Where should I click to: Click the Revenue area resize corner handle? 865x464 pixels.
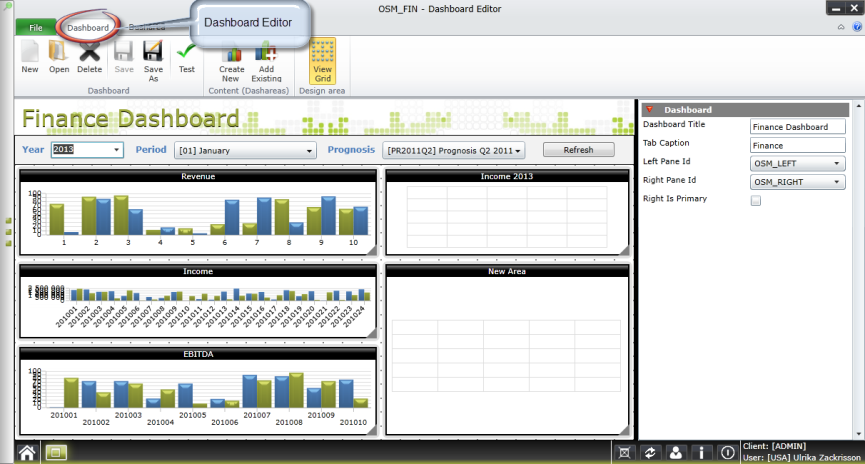click(372, 250)
